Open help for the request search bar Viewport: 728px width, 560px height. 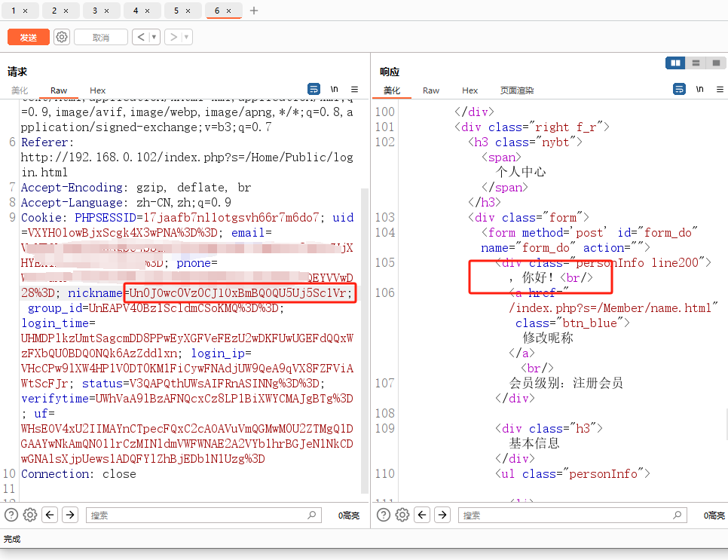[11, 515]
